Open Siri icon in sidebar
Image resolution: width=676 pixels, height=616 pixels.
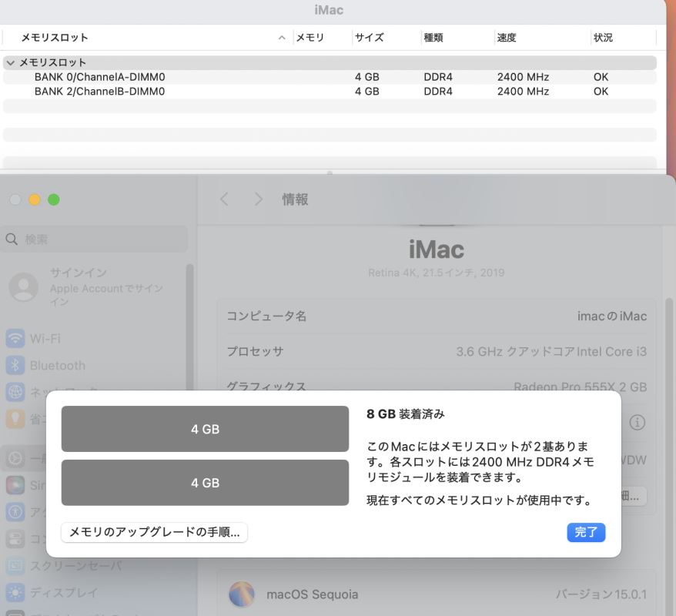(15, 485)
